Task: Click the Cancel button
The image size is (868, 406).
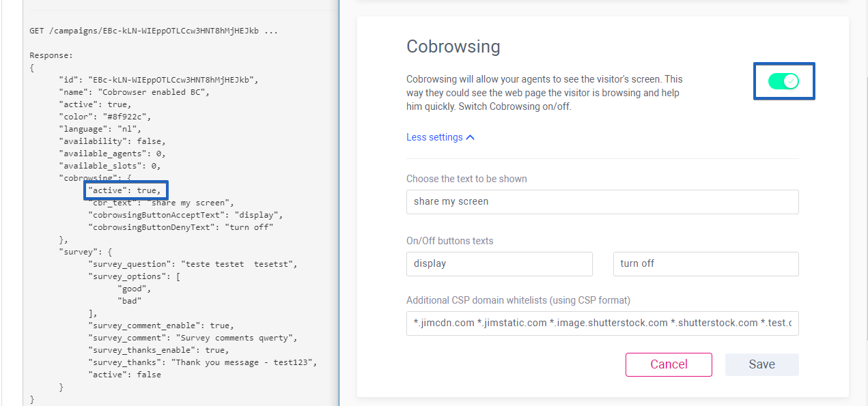Action: (x=668, y=364)
